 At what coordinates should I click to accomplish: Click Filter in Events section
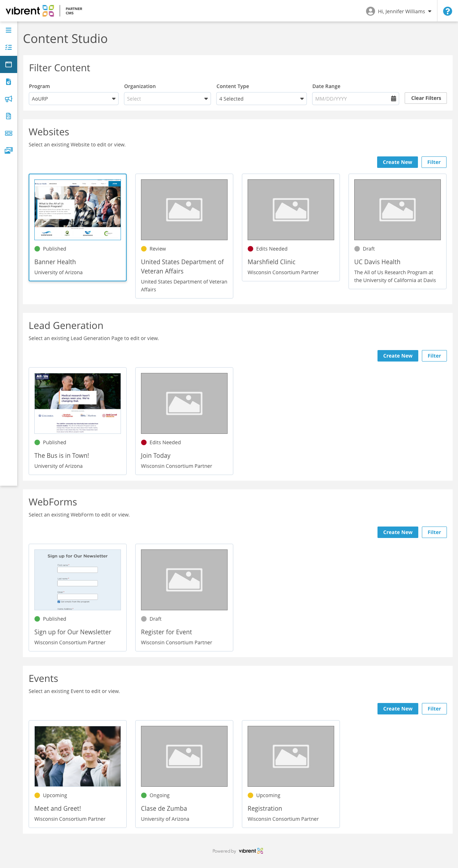[434, 709]
